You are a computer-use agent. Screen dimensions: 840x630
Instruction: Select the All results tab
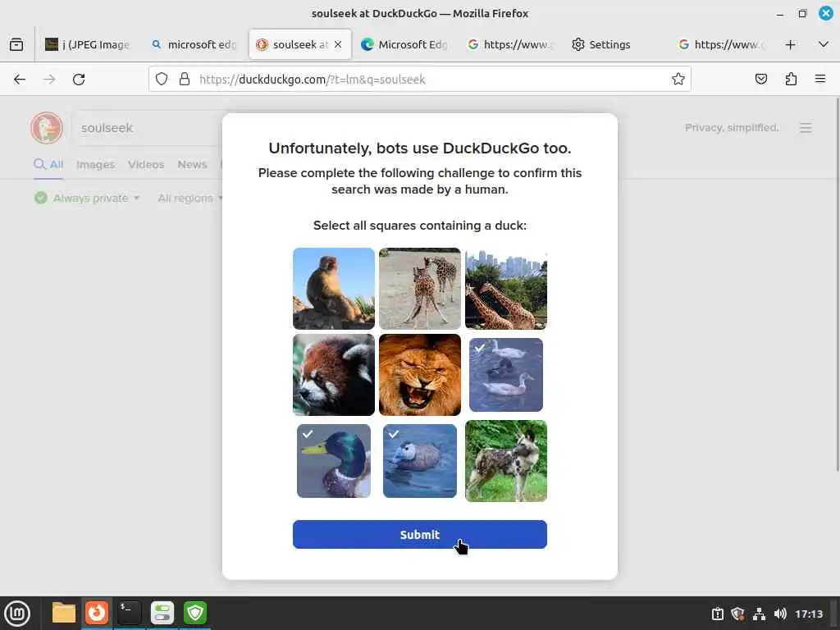[x=48, y=164]
